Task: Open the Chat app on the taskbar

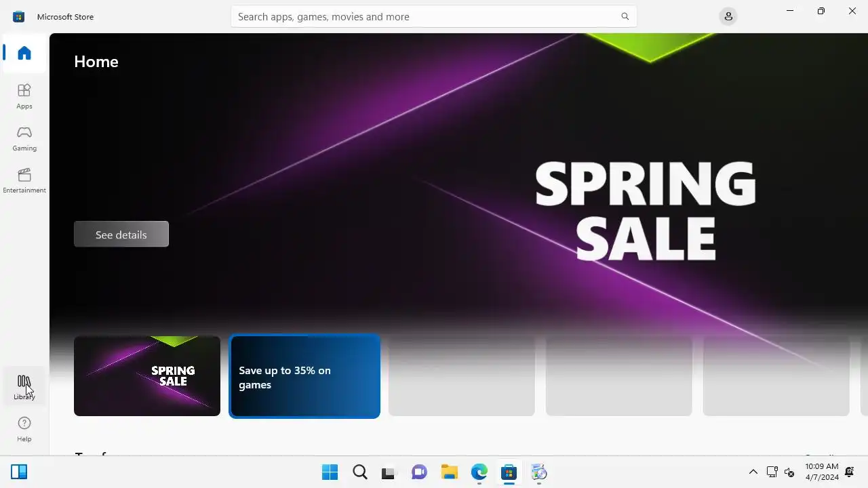Action: 419,472
